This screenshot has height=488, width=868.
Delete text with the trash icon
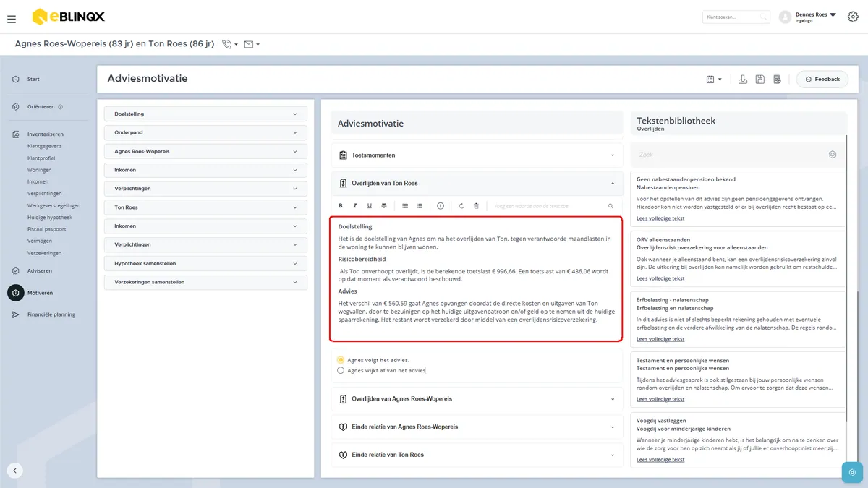click(x=476, y=206)
